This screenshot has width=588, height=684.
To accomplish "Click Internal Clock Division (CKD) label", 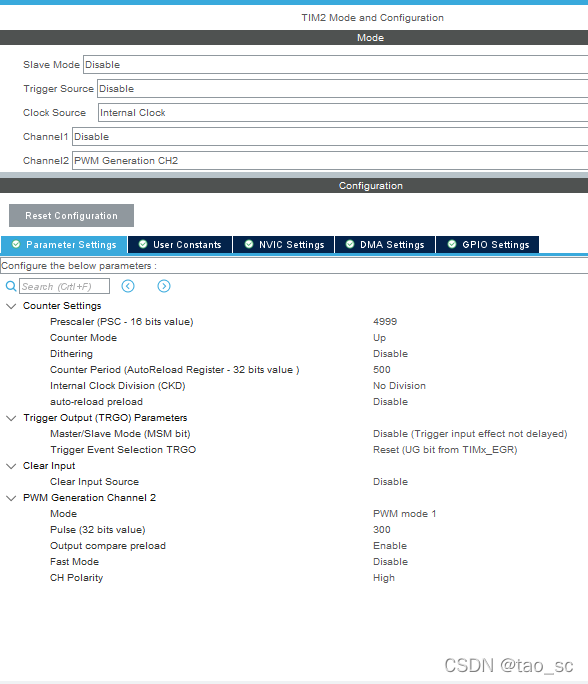I will pyautogui.click(x=117, y=386).
